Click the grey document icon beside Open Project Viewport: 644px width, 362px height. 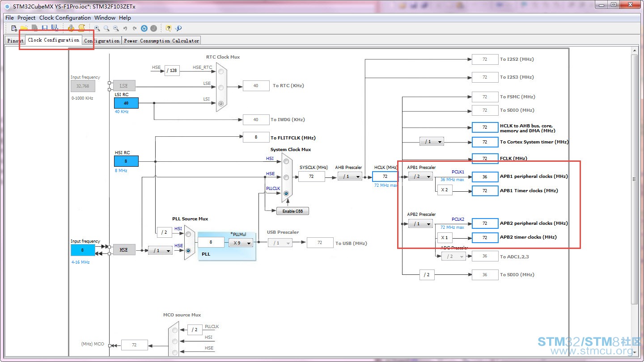[34, 28]
